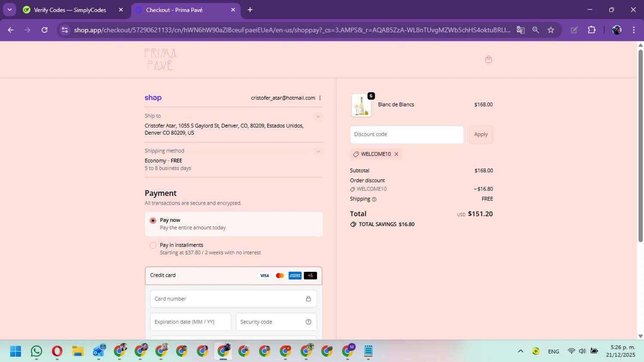This screenshot has height=362, width=644.
Task: Click the $151.20 total amount
Action: 480,214
